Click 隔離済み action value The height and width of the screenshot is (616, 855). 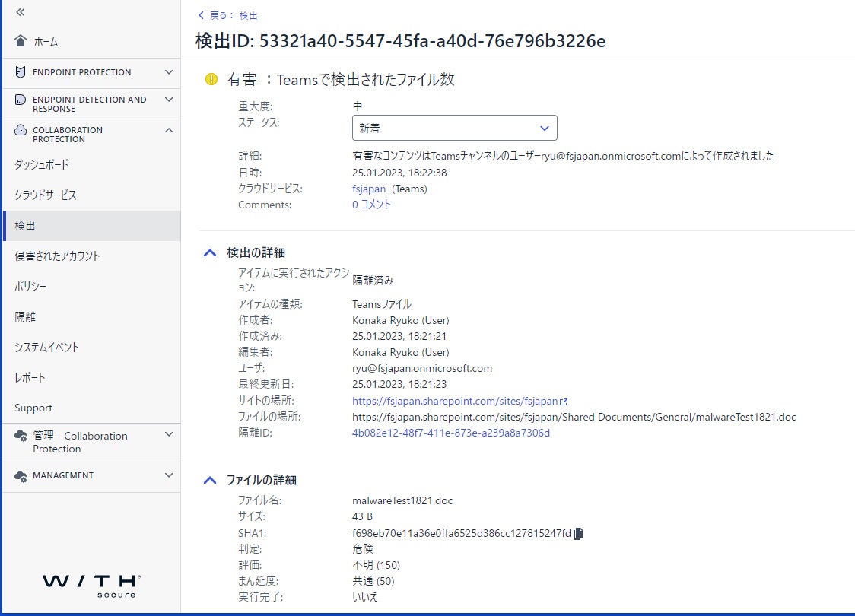pos(373,280)
